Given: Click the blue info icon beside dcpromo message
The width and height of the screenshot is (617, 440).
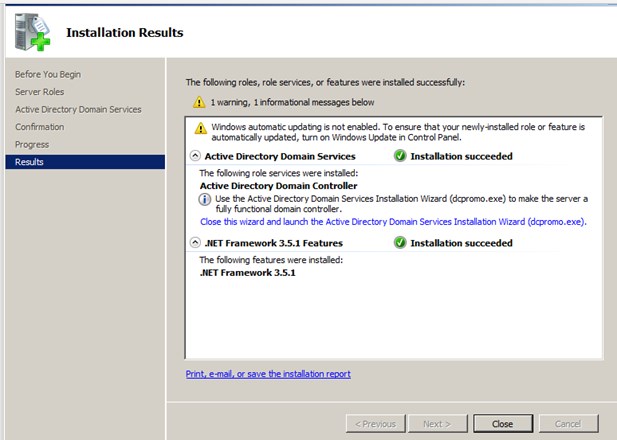Looking at the screenshot, I should (206, 199).
